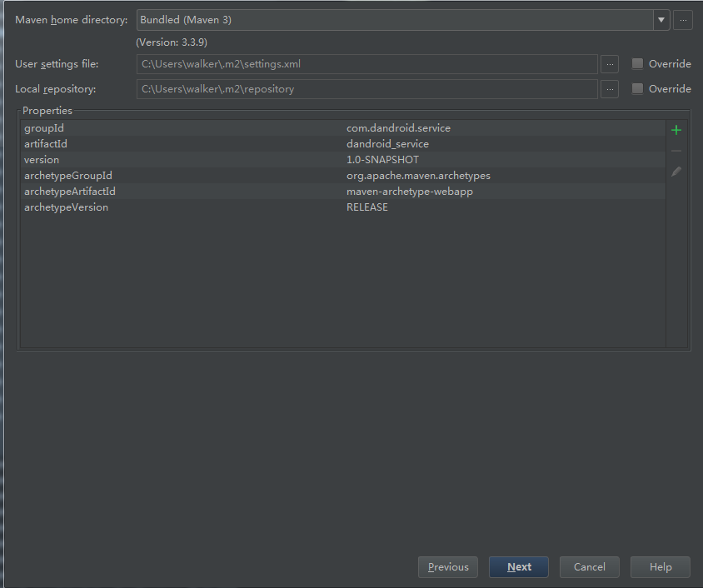
Task: Click the green add property plus icon
Action: pos(676,130)
